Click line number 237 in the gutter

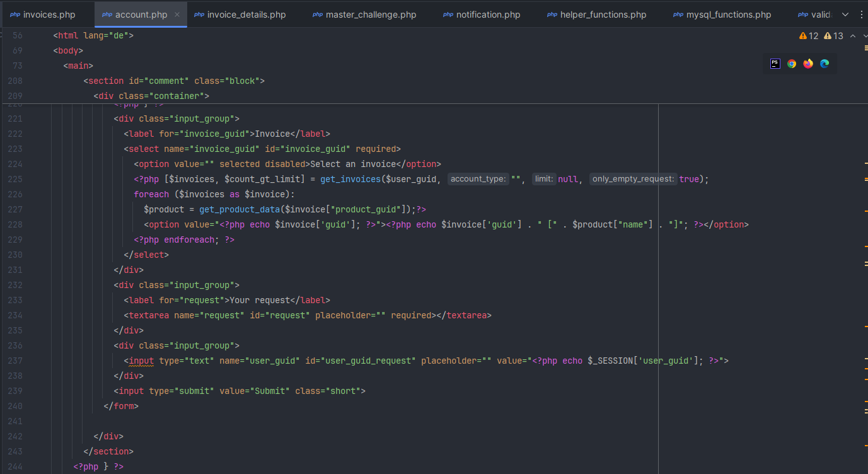tap(14, 361)
